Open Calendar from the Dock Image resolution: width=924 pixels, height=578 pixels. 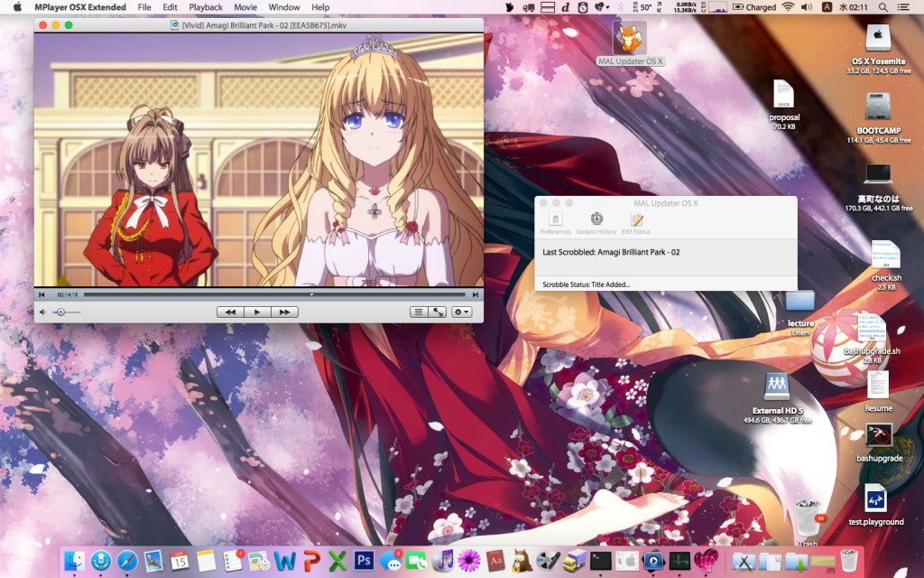180,560
